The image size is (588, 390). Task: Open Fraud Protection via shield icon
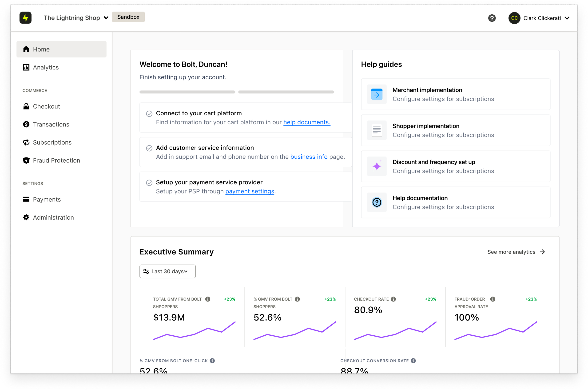point(26,160)
